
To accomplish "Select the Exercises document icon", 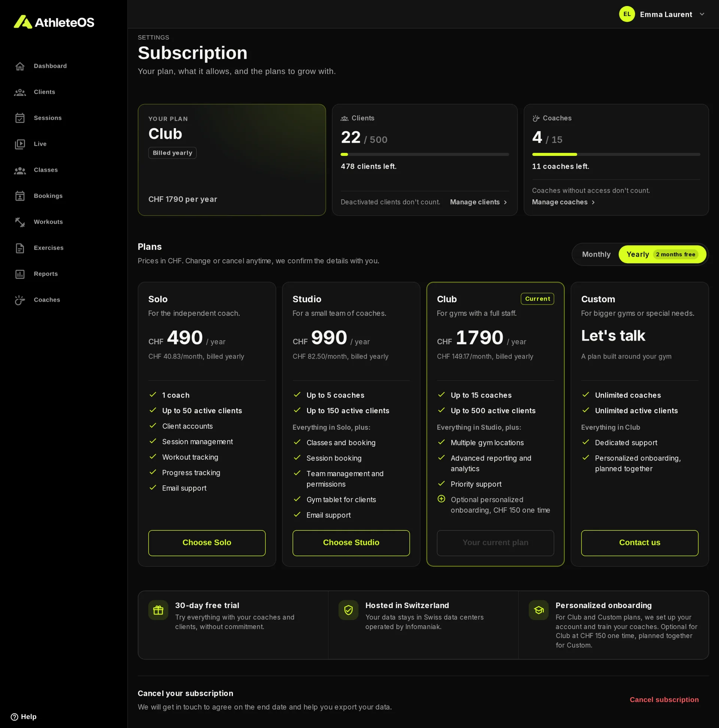I will click(20, 248).
